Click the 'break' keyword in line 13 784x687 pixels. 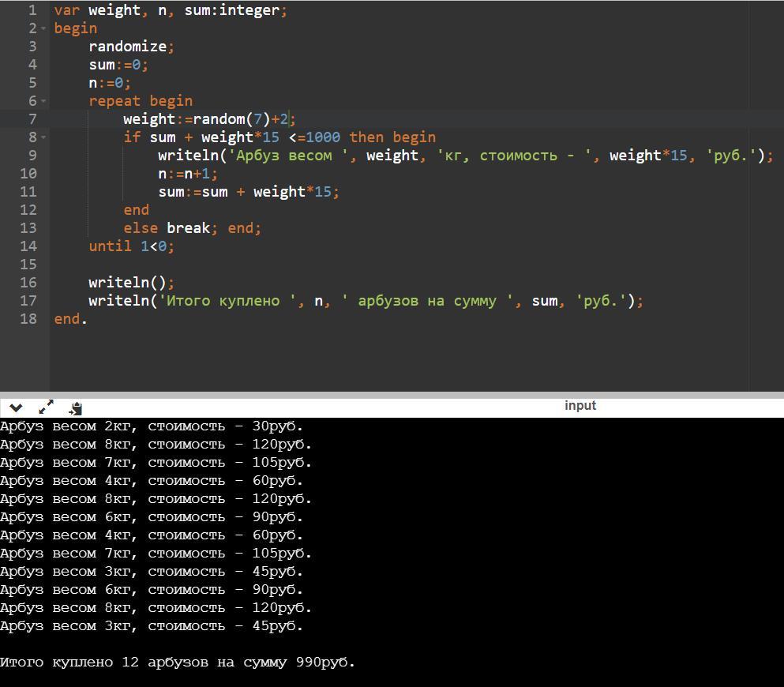point(188,228)
